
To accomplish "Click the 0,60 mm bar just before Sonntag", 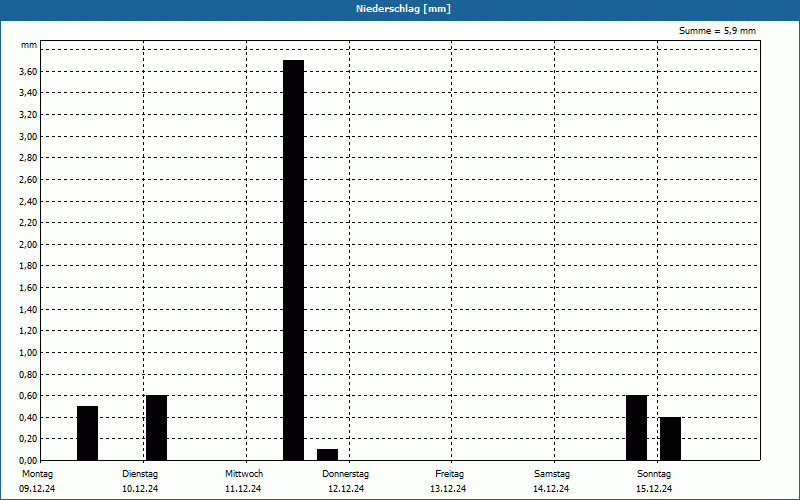I will coord(637,428).
